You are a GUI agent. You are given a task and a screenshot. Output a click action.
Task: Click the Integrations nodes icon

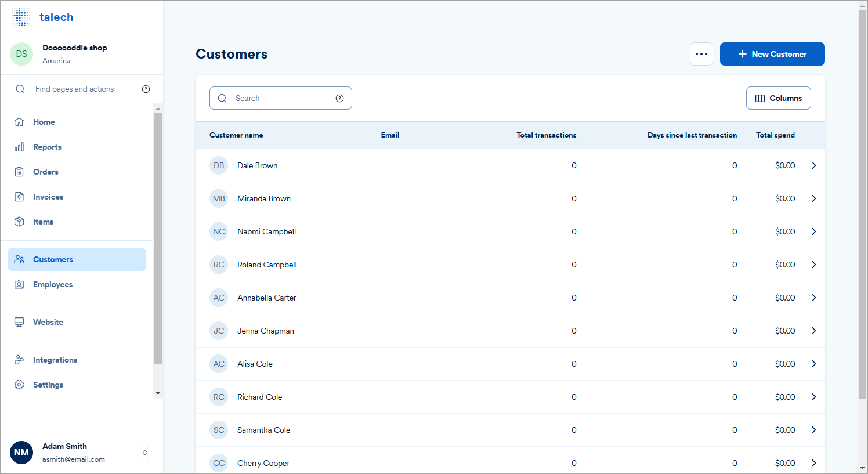point(19,360)
